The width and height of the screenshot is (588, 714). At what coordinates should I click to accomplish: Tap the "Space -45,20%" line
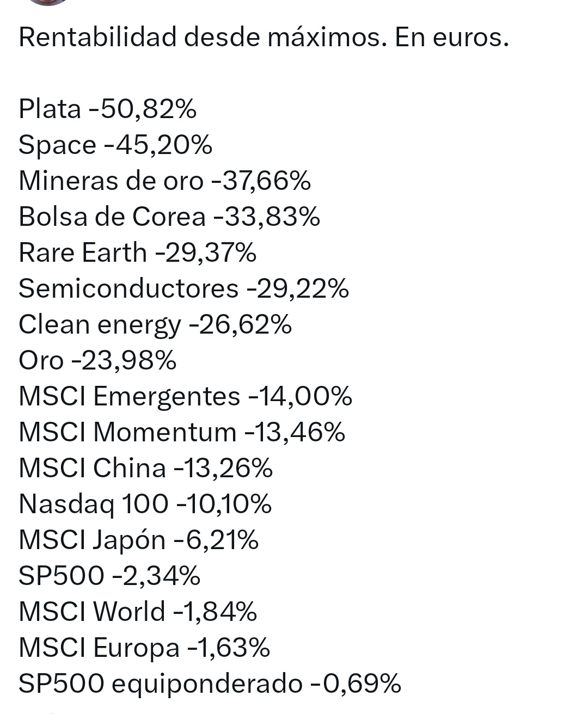click(115, 145)
